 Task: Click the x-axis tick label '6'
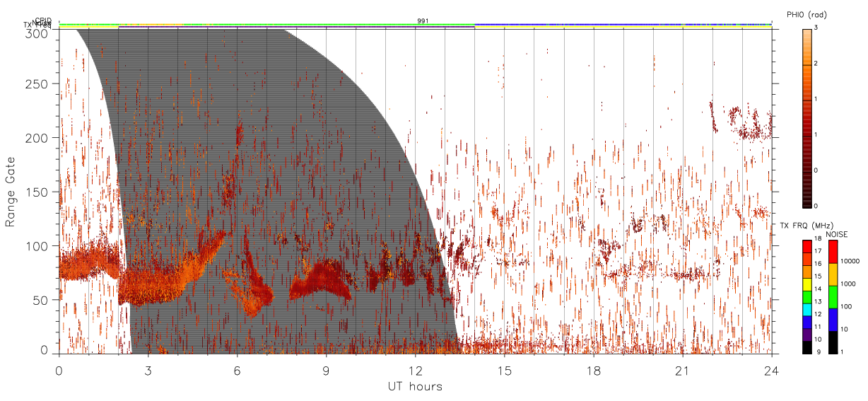(237, 370)
